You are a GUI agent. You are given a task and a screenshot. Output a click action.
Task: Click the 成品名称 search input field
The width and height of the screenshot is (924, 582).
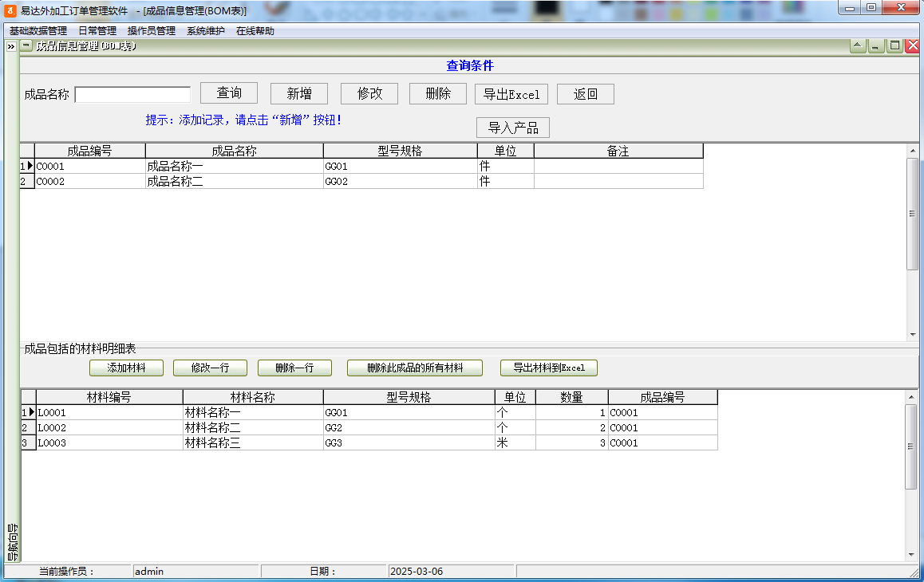pos(132,94)
